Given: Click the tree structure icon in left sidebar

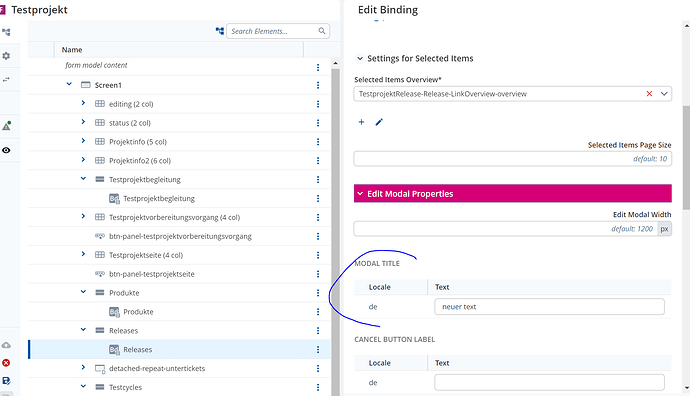Looking at the screenshot, I should 6,32.
